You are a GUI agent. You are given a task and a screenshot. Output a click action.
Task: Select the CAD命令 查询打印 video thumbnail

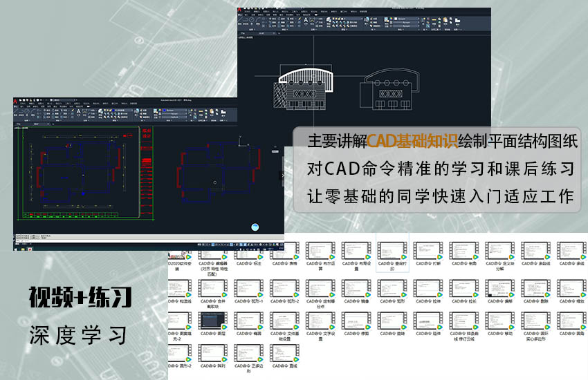tap(392, 251)
